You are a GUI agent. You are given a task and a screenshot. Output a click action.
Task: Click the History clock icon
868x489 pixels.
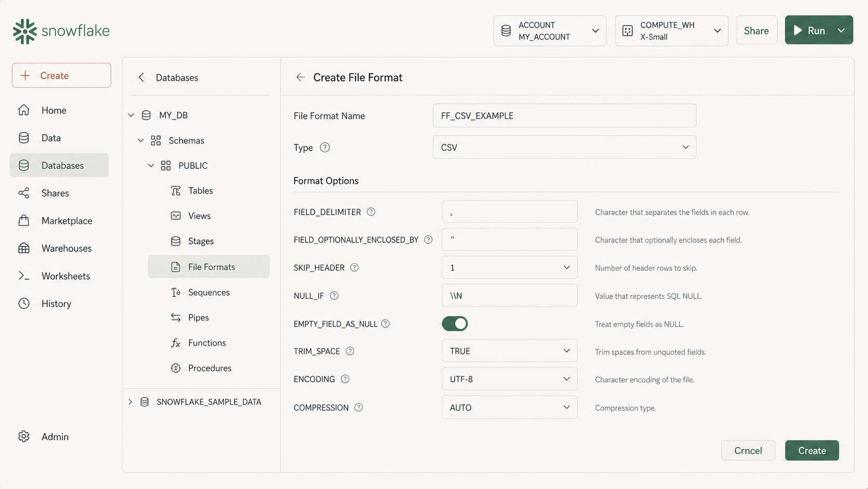[24, 303]
